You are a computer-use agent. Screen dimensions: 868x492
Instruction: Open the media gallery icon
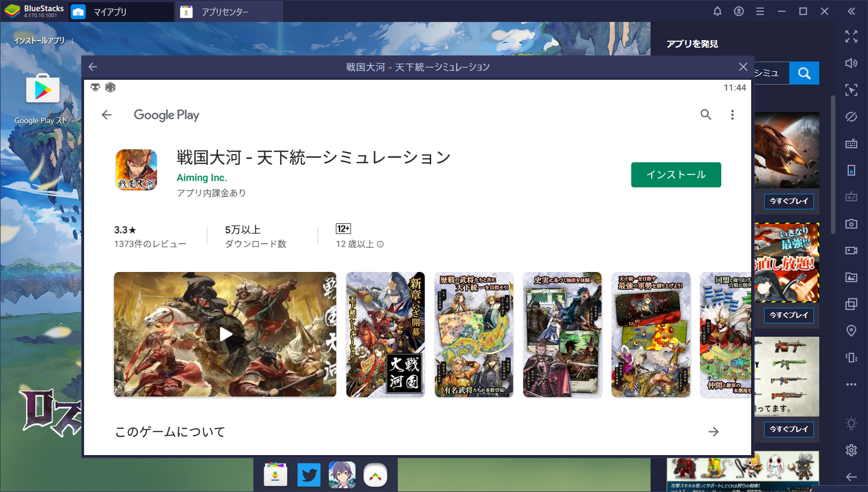point(851,277)
